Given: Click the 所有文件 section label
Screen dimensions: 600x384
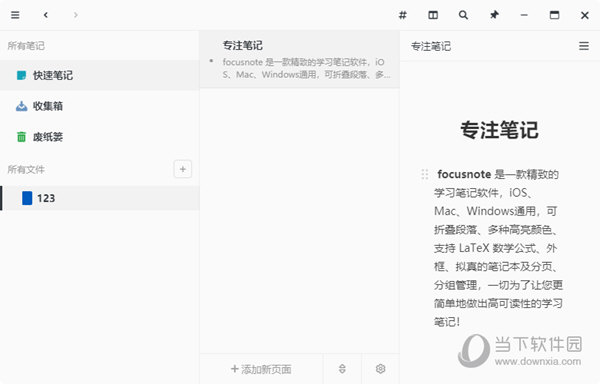Looking at the screenshot, I should [26, 169].
